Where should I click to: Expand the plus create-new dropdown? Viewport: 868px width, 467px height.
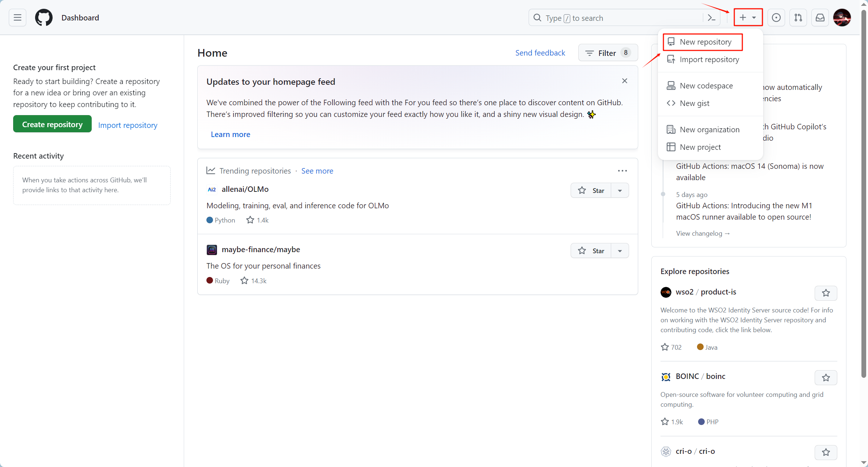pos(748,18)
